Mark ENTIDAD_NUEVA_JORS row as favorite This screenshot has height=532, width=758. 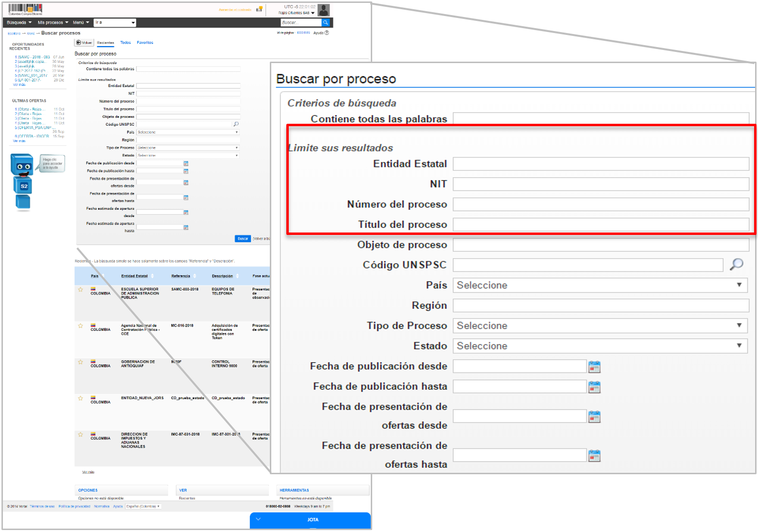pyautogui.click(x=81, y=399)
